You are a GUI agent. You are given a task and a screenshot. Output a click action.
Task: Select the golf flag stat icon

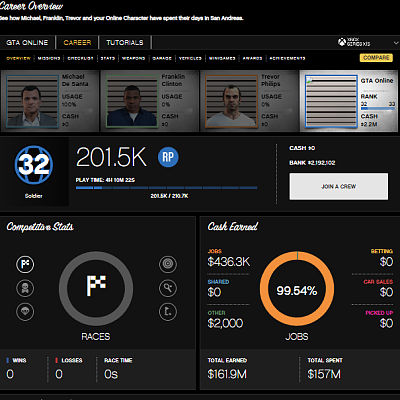(x=168, y=312)
